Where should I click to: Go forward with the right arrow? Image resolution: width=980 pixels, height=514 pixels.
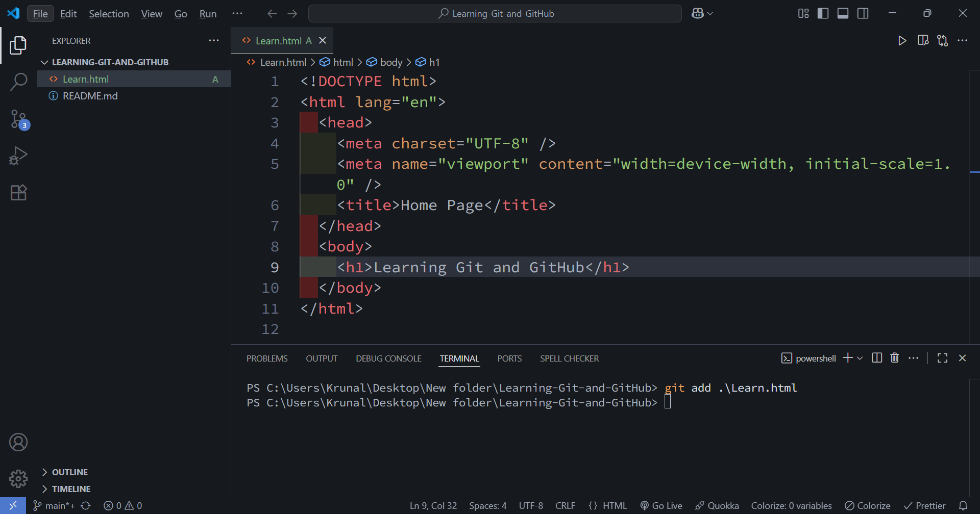292,14
